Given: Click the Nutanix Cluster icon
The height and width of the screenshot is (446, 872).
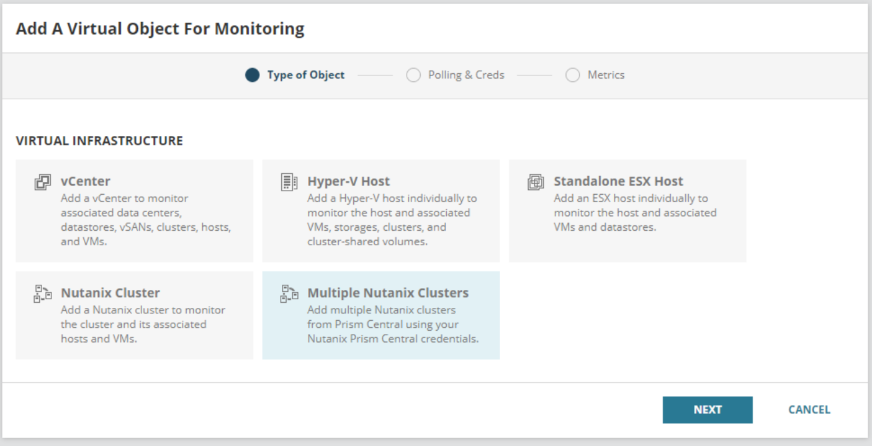Looking at the screenshot, I should [42, 293].
